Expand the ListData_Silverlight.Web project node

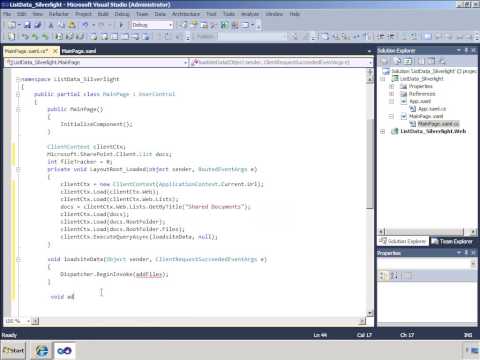click(x=383, y=131)
